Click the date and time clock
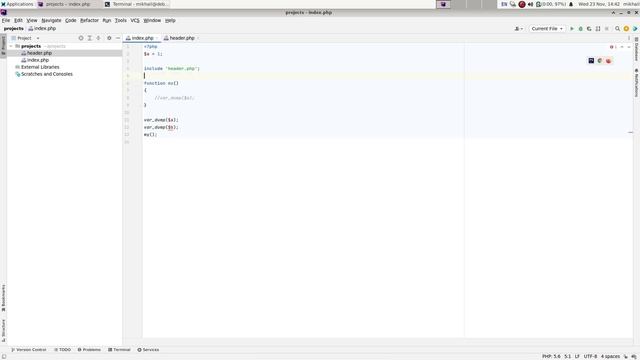 (599, 4)
